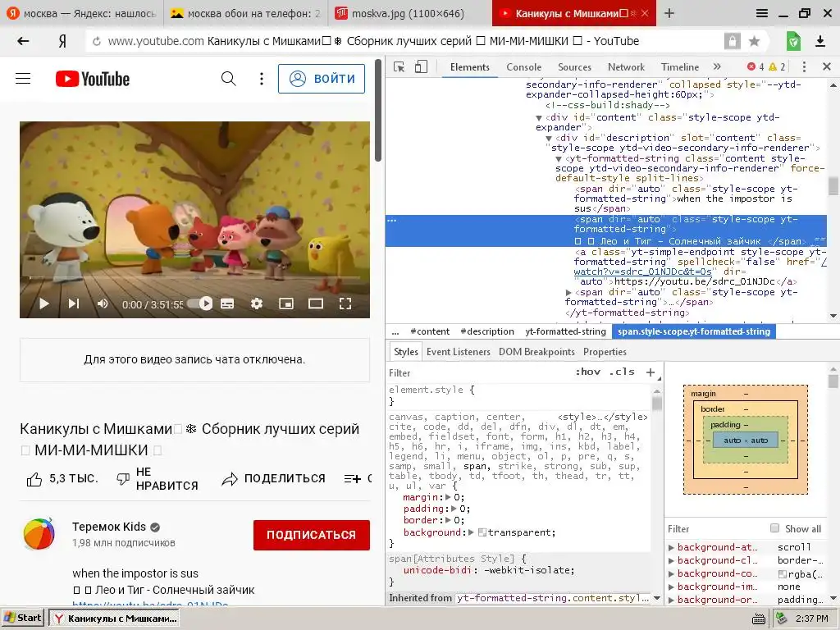
Task: Open DOM Breakpoints tab
Action: point(536,352)
